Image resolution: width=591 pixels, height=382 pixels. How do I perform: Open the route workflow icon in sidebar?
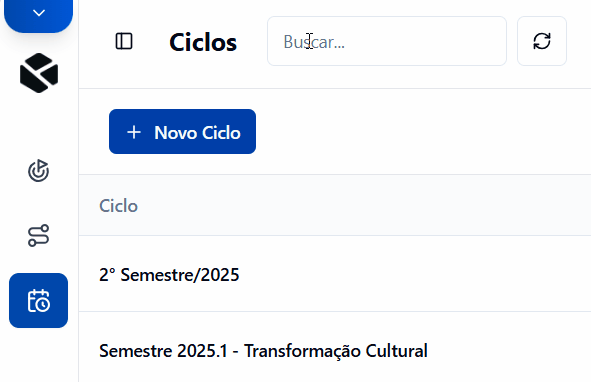(38, 236)
